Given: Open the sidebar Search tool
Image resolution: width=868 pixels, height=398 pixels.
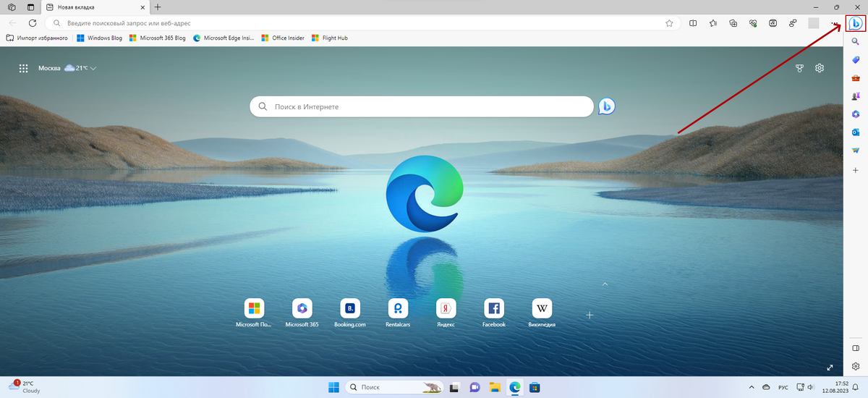Looking at the screenshot, I should [x=856, y=42].
